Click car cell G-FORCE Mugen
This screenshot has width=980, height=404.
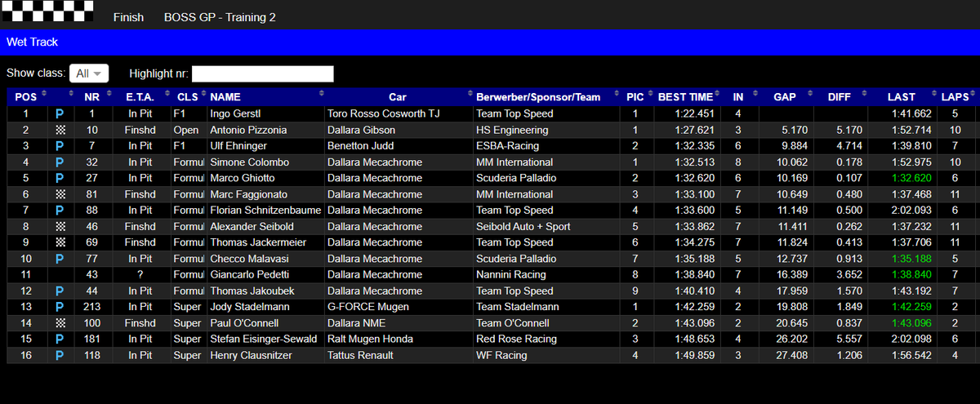point(368,307)
